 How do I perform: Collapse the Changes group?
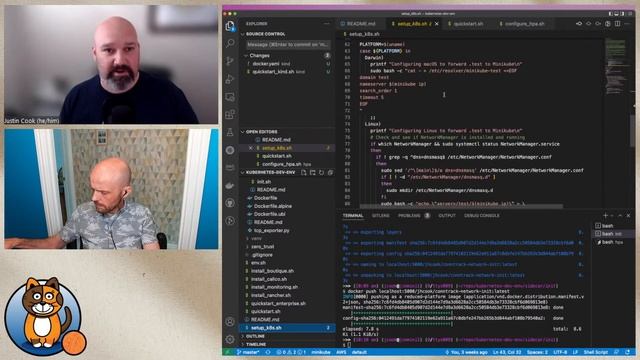(x=246, y=56)
